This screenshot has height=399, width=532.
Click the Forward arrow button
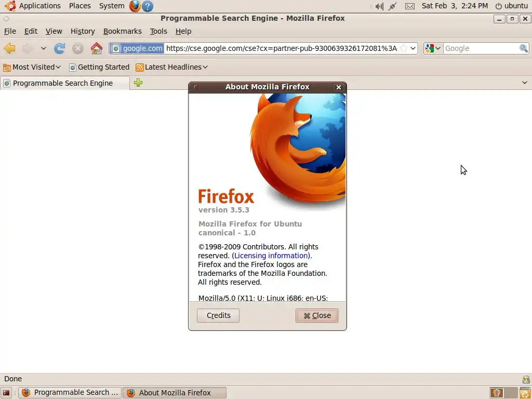pyautogui.click(x=28, y=48)
